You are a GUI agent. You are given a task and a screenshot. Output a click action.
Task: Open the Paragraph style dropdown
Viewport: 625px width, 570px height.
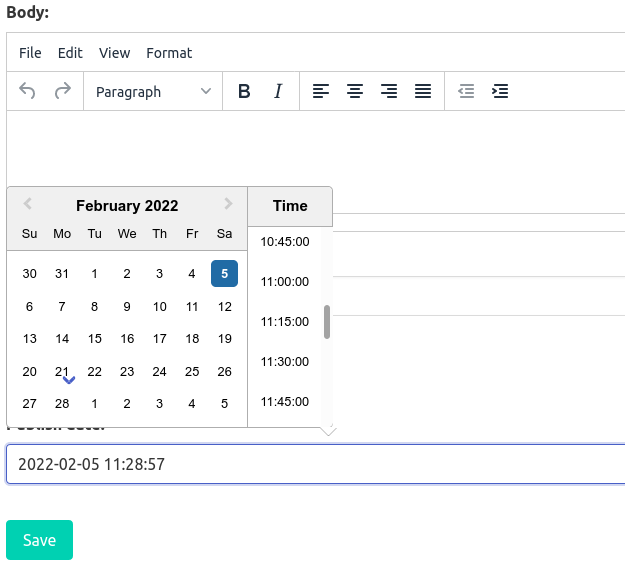[152, 91]
